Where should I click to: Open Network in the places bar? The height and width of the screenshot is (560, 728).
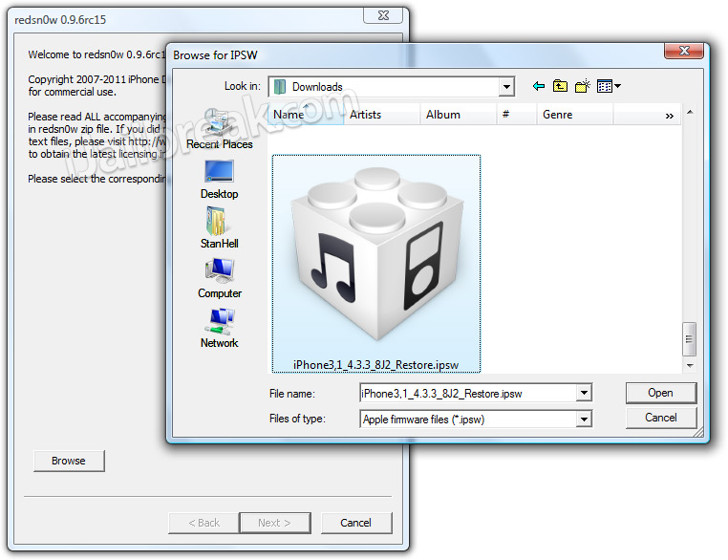pyautogui.click(x=219, y=328)
